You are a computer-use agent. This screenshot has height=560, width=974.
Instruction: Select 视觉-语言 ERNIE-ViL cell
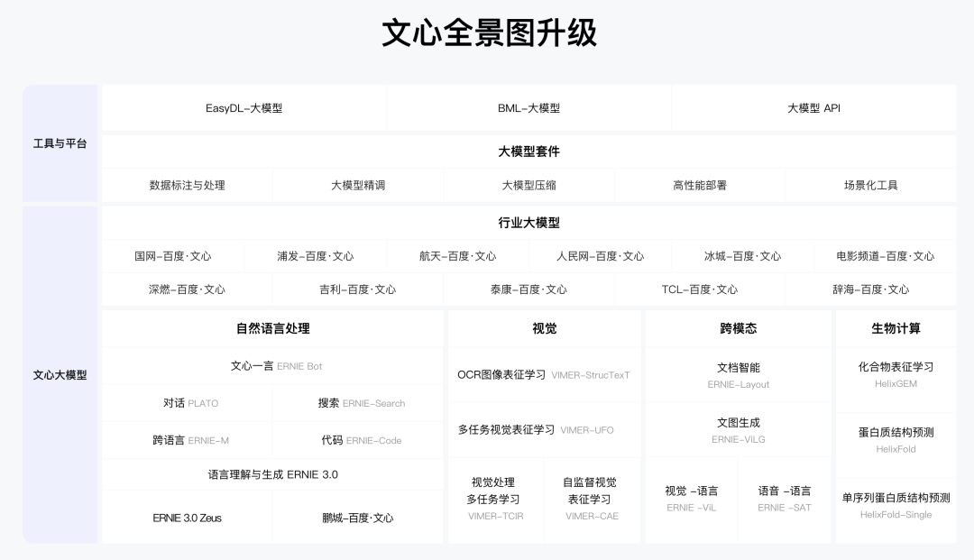(692, 500)
